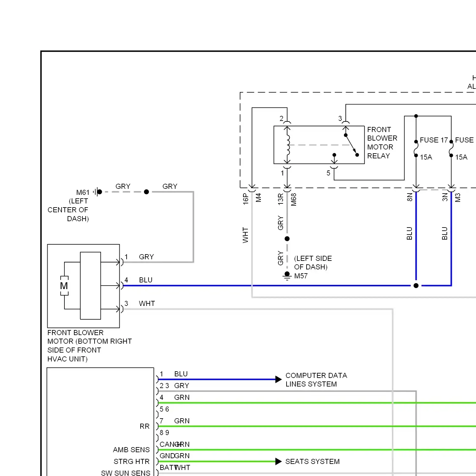The image size is (476, 476).
Task: Click relay terminal number 5
Action: pos(328,173)
